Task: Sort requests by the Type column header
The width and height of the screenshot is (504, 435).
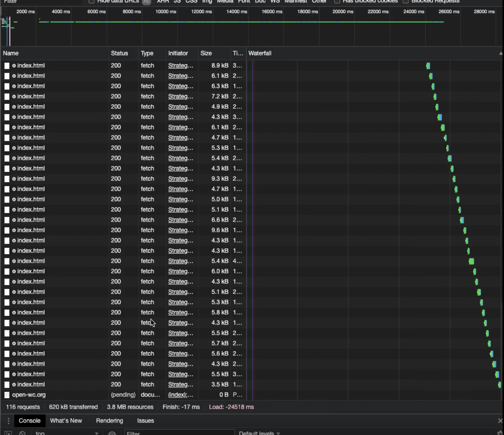Action: 152,54
